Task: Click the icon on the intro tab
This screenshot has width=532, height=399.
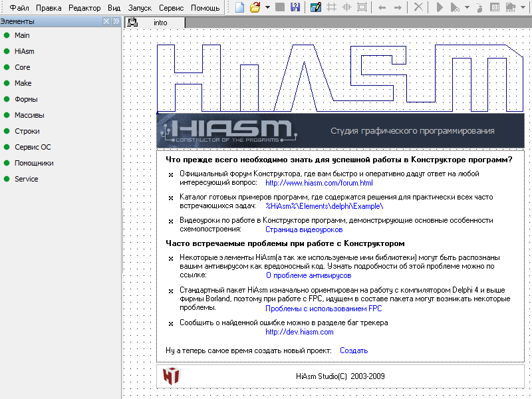Action: [x=132, y=23]
